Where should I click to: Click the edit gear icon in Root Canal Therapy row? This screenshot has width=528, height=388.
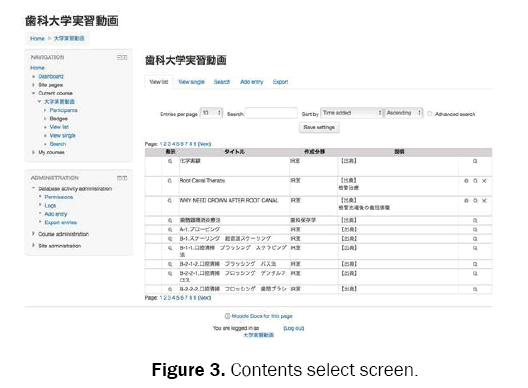click(x=466, y=181)
